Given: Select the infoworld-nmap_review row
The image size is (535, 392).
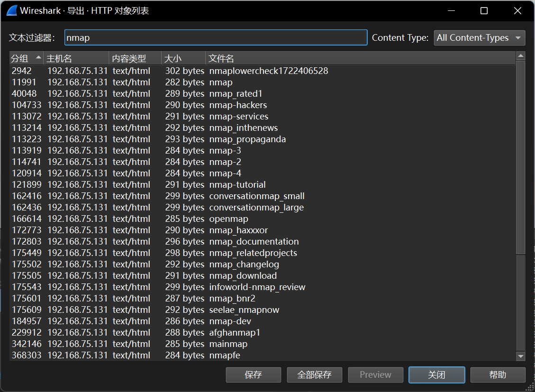Looking at the screenshot, I should [x=257, y=287].
